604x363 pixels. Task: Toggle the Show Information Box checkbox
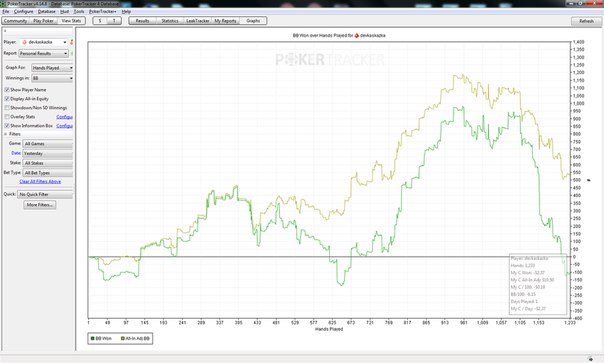(7, 126)
